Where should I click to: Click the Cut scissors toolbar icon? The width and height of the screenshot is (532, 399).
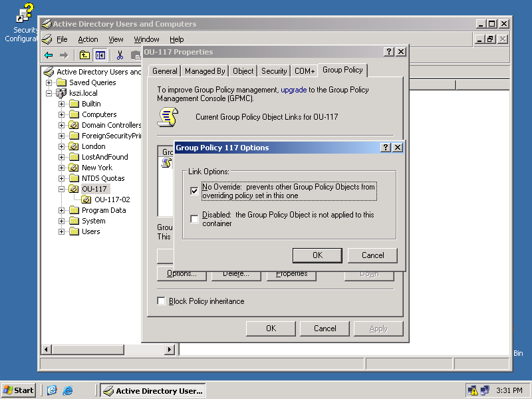click(120, 55)
